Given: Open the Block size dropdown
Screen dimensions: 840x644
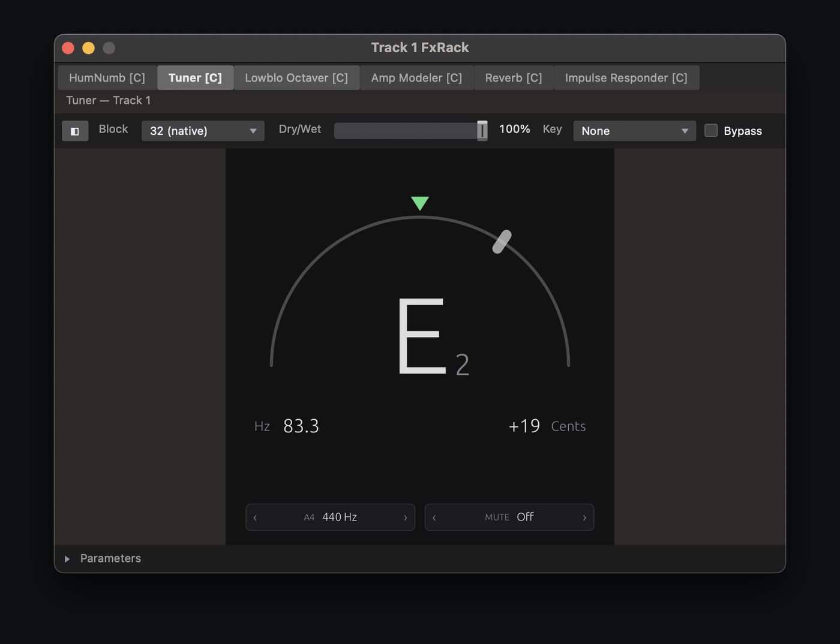Looking at the screenshot, I should click(x=203, y=131).
